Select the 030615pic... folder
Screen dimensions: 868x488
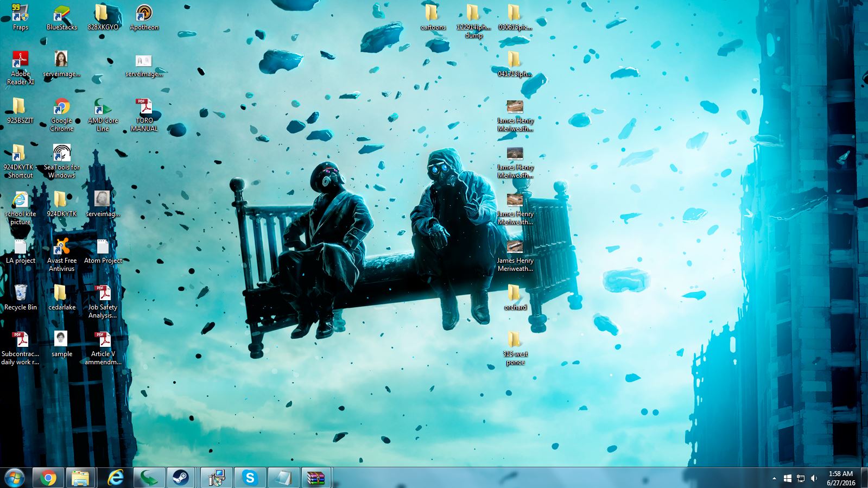coord(515,18)
